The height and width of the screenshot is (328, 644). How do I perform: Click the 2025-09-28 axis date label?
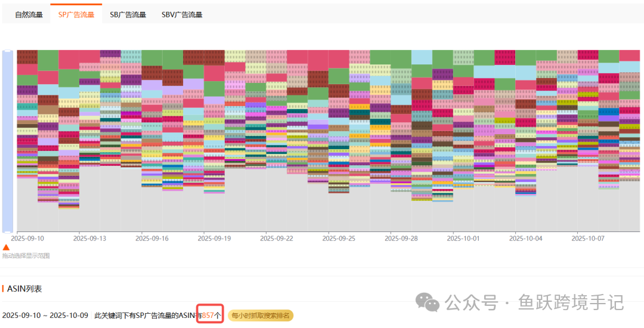click(402, 238)
